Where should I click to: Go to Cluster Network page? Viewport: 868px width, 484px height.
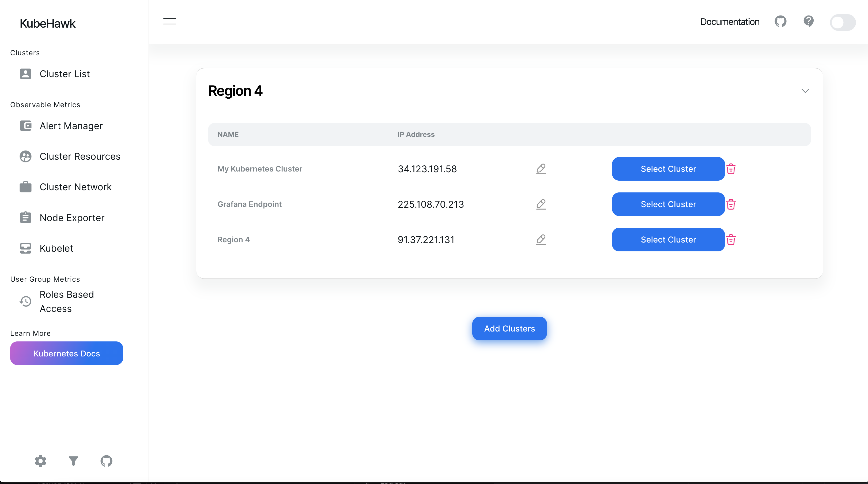pyautogui.click(x=76, y=187)
